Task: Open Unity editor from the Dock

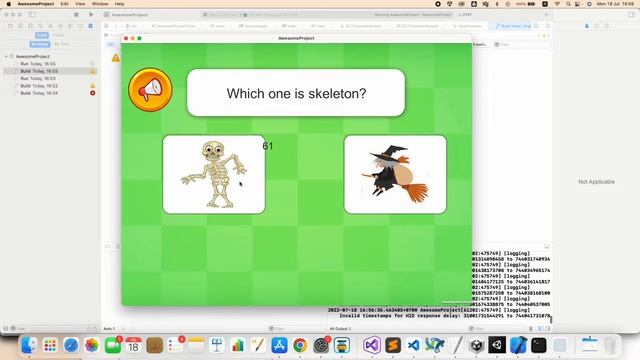Action: 497,345
